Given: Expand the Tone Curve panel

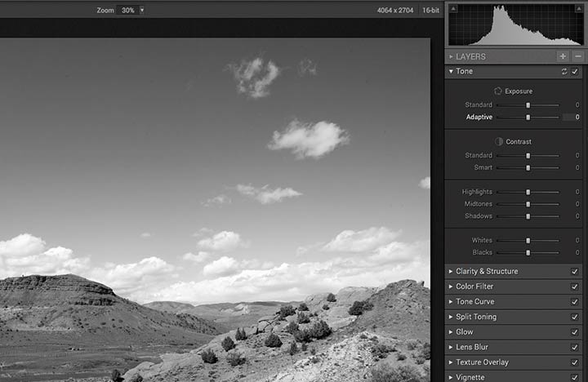Looking at the screenshot, I should click(451, 301).
